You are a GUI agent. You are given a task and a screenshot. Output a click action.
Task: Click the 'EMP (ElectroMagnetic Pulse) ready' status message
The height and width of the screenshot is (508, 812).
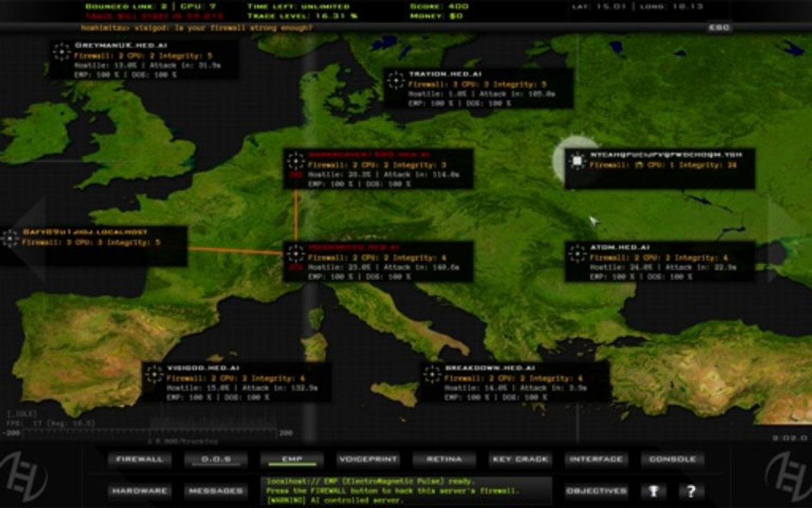point(370,481)
